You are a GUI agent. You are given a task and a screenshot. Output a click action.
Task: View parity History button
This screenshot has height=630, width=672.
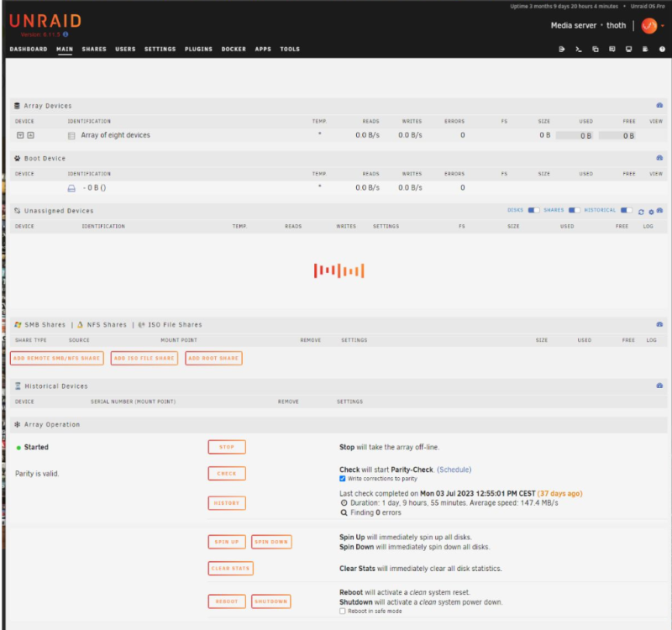click(227, 503)
